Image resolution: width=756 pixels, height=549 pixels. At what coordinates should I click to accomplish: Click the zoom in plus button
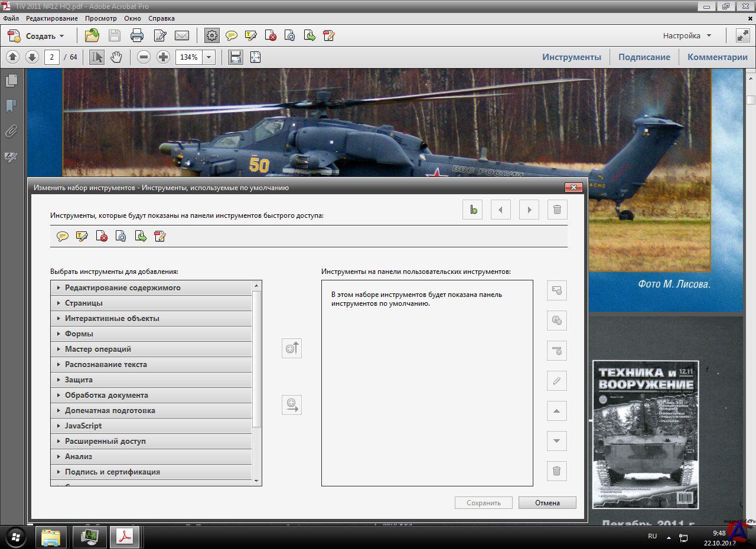[163, 57]
